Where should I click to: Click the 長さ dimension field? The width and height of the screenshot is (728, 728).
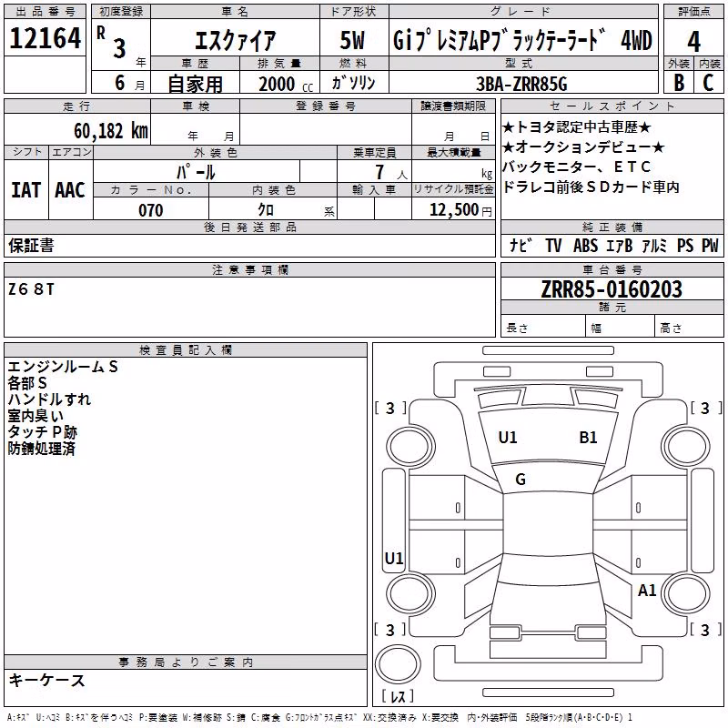pyautogui.click(x=542, y=328)
